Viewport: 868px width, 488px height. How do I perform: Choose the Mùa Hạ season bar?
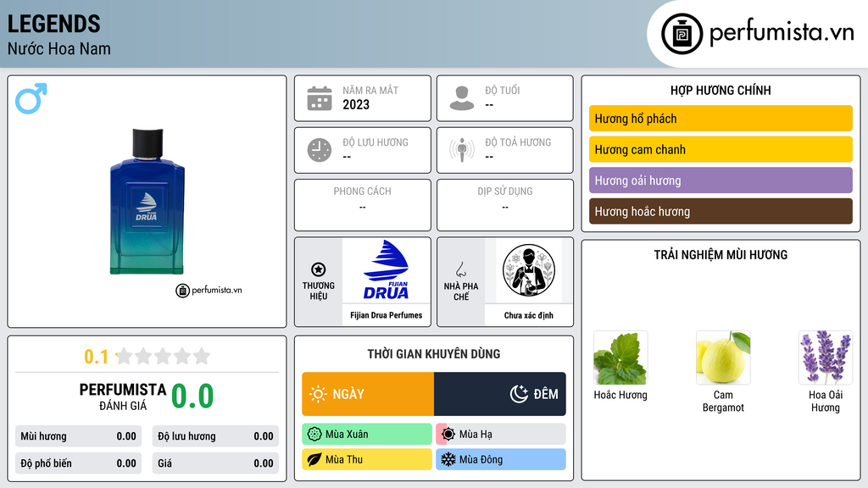tap(501, 435)
